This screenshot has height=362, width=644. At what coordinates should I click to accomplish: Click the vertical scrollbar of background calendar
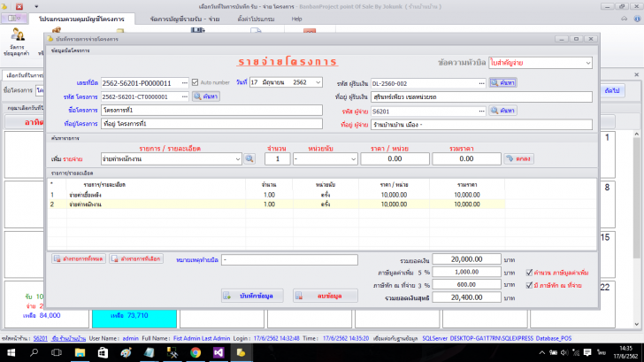[637, 228]
